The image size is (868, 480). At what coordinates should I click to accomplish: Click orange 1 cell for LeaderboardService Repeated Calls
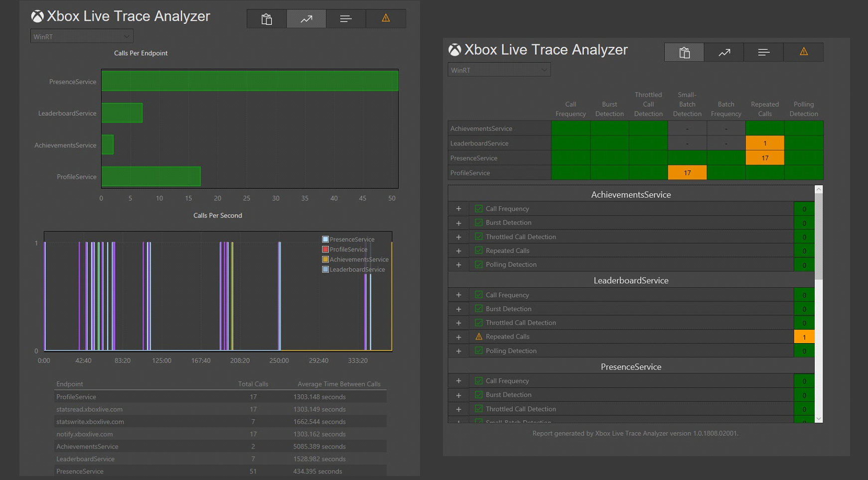(765, 143)
